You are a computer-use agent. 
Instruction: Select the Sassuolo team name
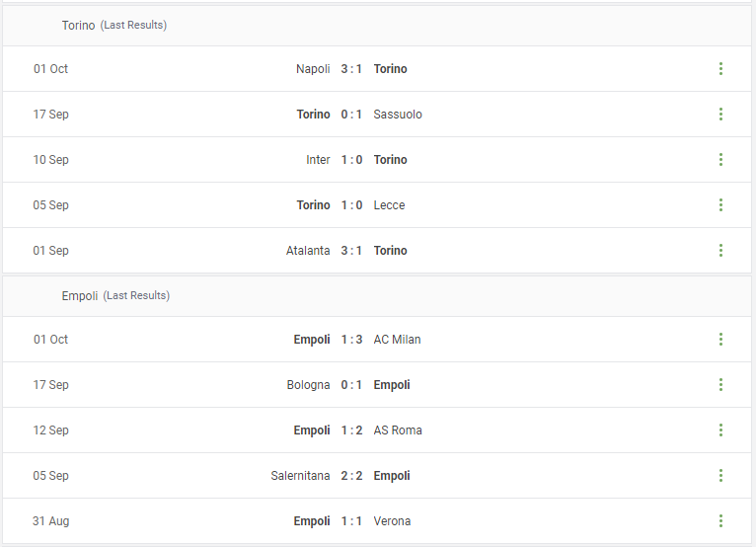click(x=398, y=115)
